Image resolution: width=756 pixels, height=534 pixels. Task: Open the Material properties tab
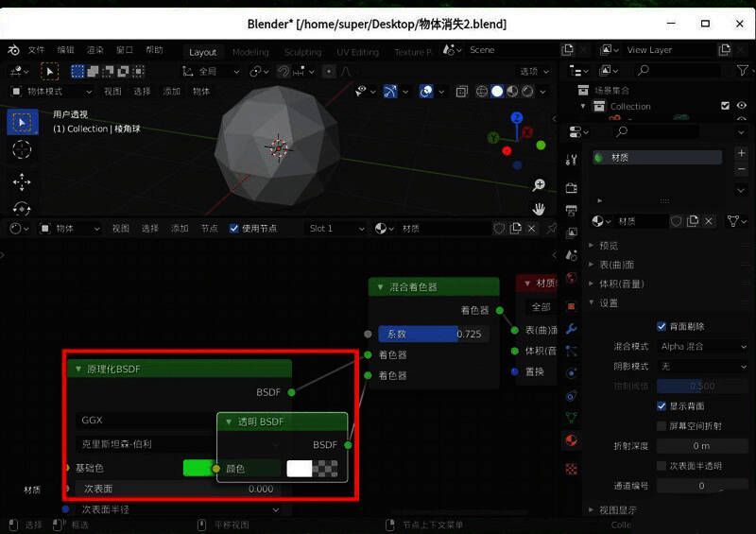point(572,439)
